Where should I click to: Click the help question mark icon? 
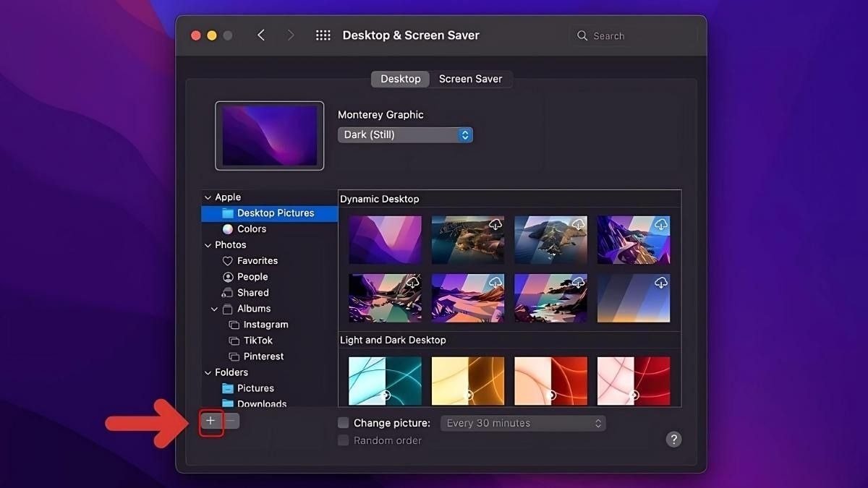673,439
